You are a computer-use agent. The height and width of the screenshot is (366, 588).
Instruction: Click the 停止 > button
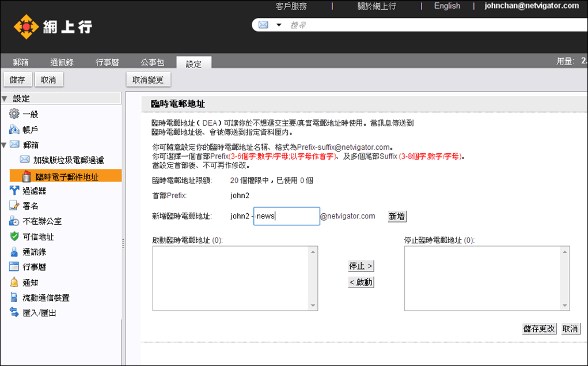pyautogui.click(x=361, y=266)
